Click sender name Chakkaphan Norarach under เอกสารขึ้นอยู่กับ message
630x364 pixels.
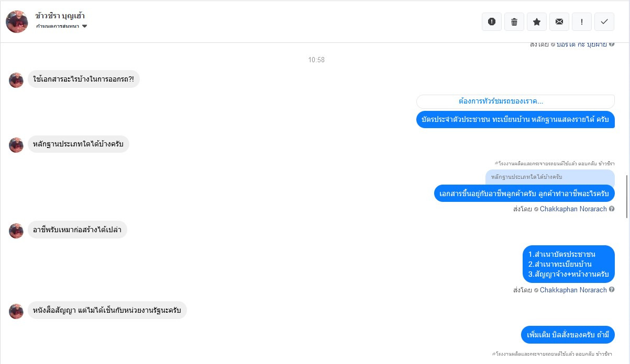573,209
